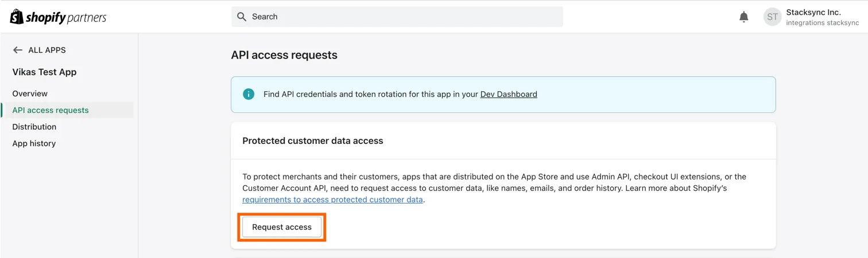This screenshot has height=258, width=868.
Task: Open the Overview page
Action: pos(30,93)
